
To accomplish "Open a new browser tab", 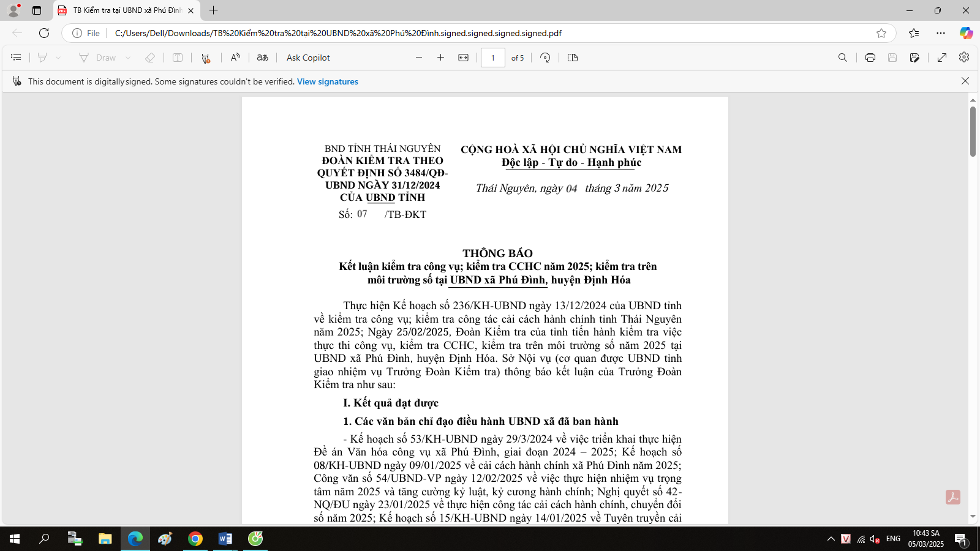I will click(213, 10).
